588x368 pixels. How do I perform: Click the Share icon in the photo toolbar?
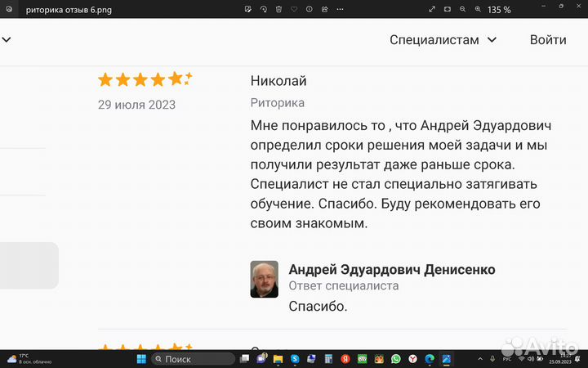click(x=325, y=9)
